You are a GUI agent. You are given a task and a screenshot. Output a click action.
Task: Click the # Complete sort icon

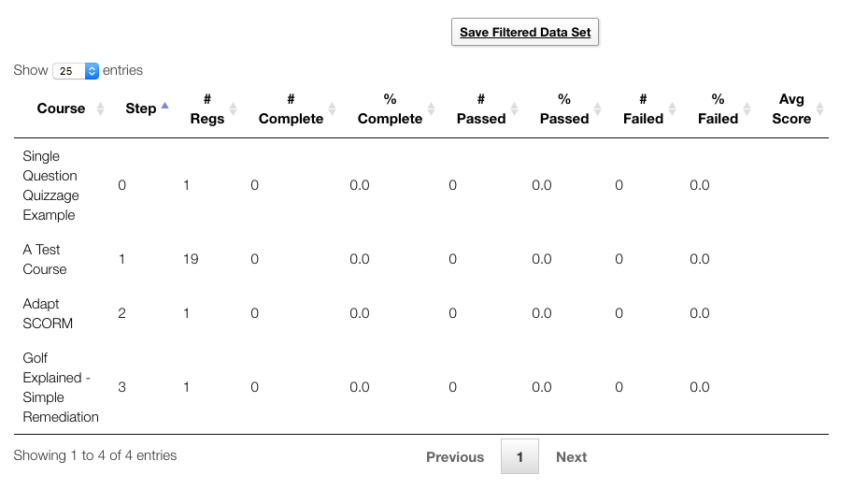pyautogui.click(x=334, y=108)
